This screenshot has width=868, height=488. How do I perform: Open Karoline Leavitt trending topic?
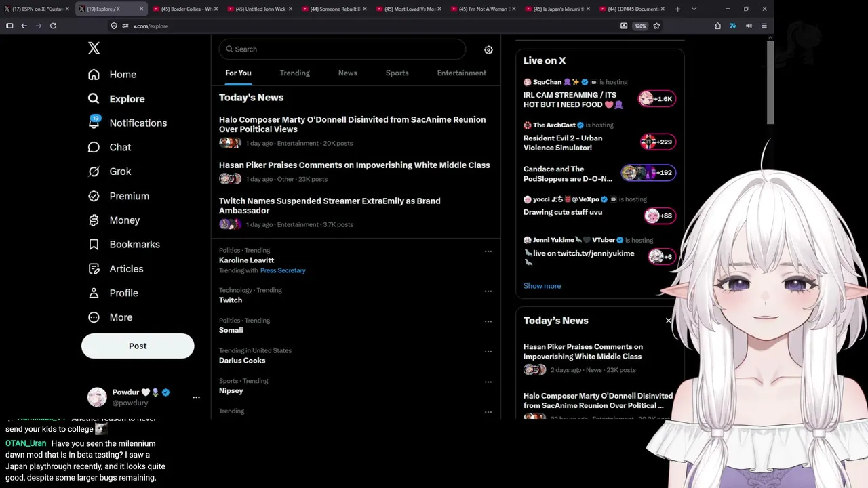coord(246,260)
